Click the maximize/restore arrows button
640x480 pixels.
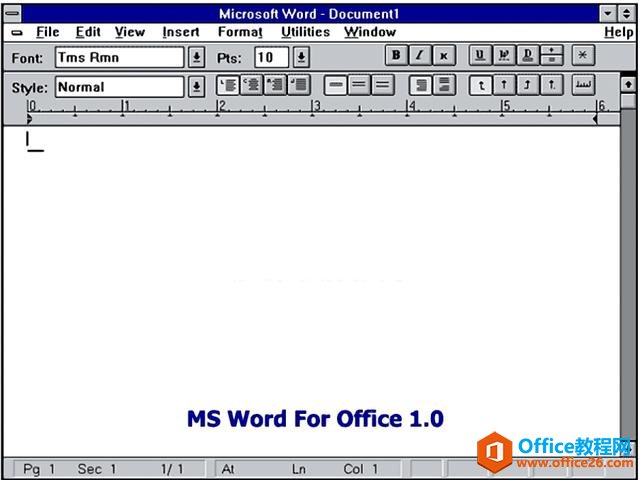[x=626, y=14]
